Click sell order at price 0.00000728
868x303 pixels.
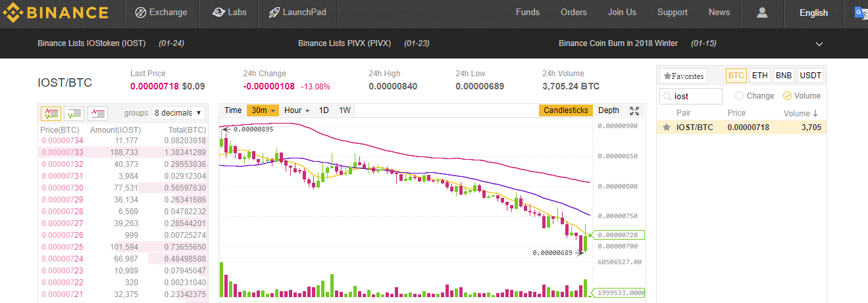pyautogui.click(x=124, y=212)
